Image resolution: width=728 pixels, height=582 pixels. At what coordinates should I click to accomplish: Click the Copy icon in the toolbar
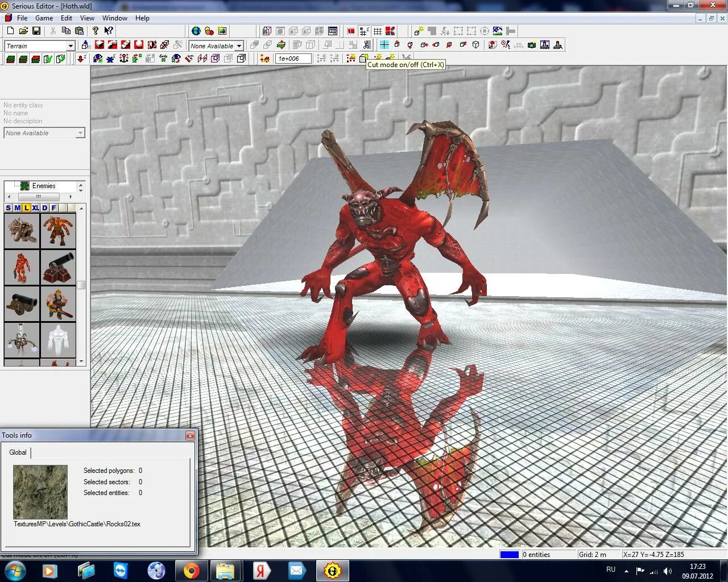66,31
